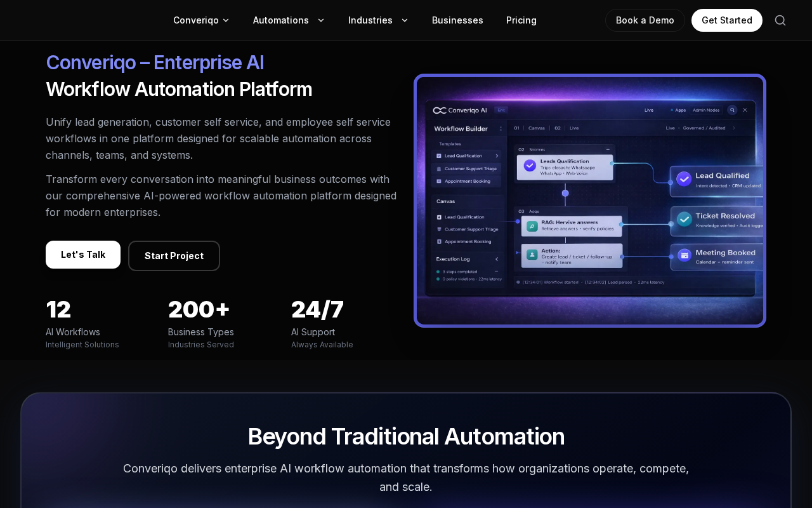Click the paragraph starting "Transform every conversation"
This screenshot has width=812, height=508.
click(x=221, y=196)
